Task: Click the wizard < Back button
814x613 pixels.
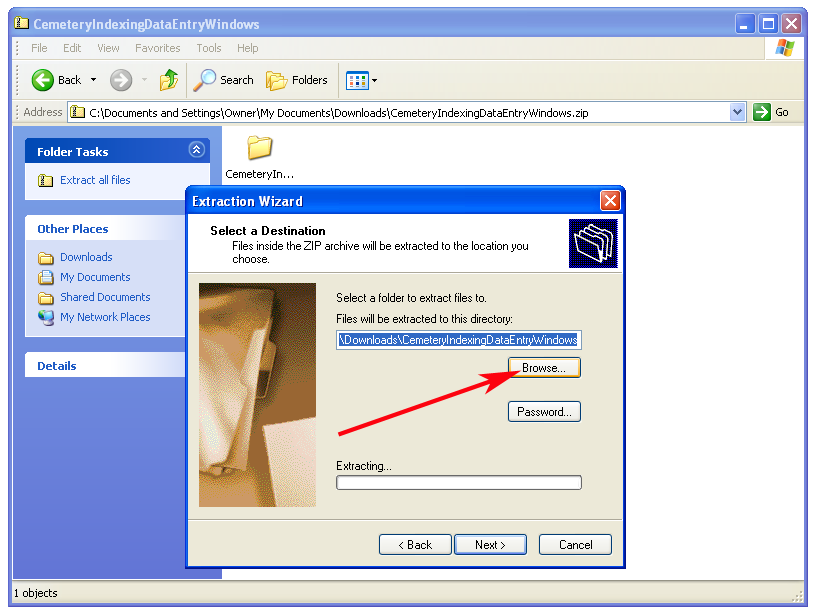Action: (415, 544)
